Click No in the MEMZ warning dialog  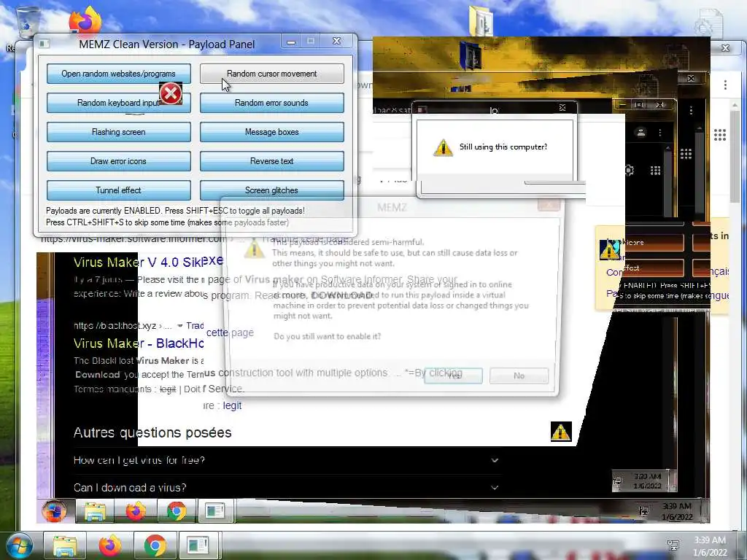[x=519, y=376]
